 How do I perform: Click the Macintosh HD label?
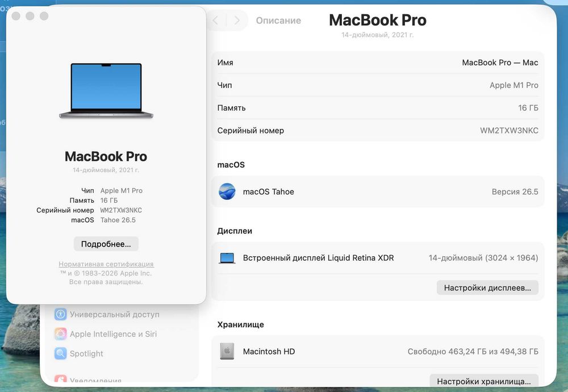tap(269, 352)
